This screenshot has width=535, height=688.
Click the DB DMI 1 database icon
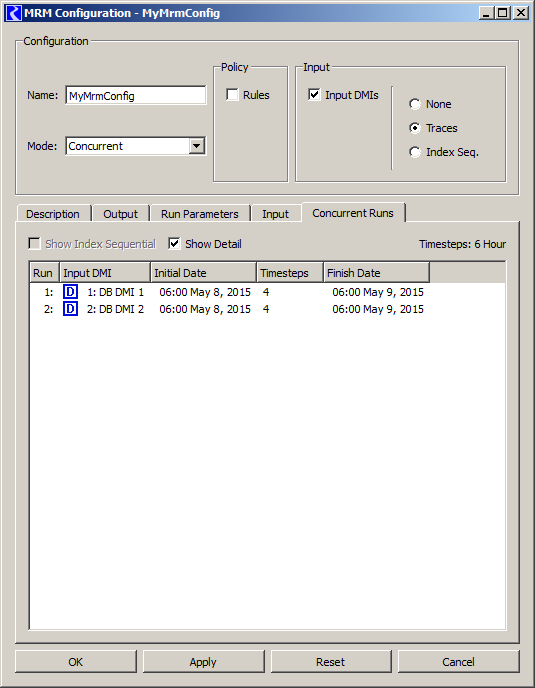click(x=70, y=292)
